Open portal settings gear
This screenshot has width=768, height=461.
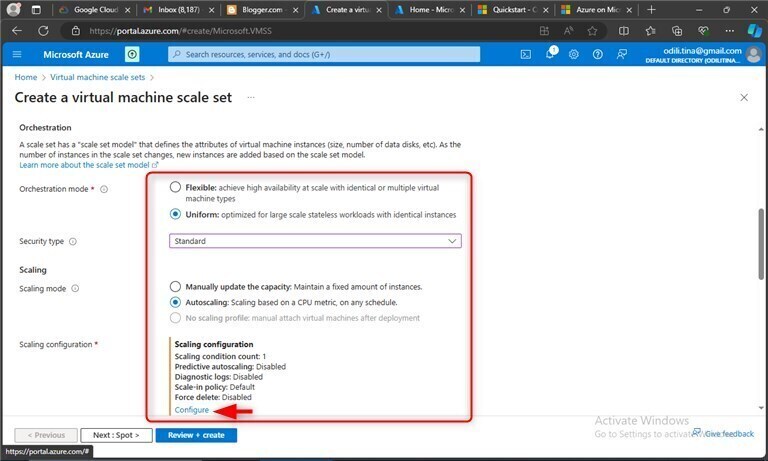click(x=574, y=54)
